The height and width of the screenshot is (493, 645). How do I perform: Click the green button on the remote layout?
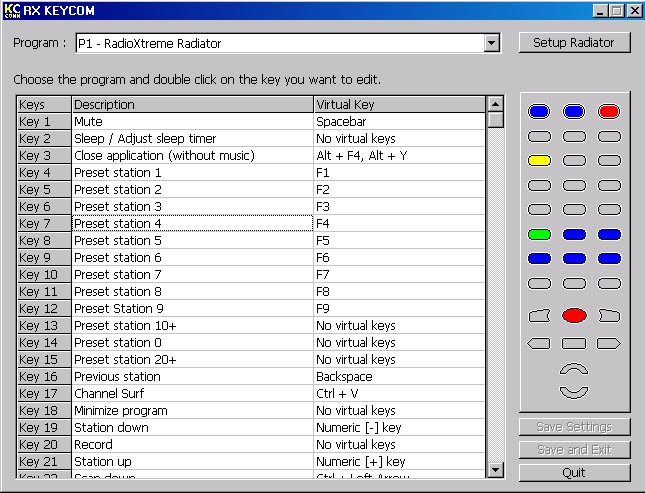click(539, 235)
